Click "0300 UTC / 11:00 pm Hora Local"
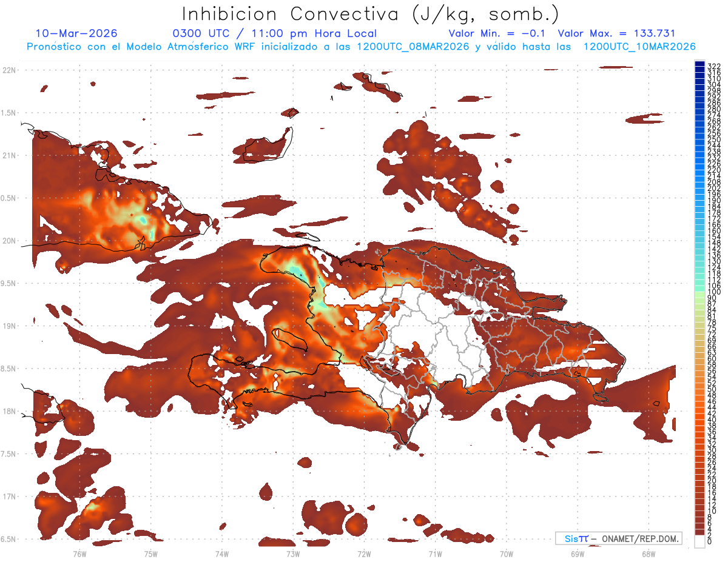728x562 pixels. pos(275,33)
